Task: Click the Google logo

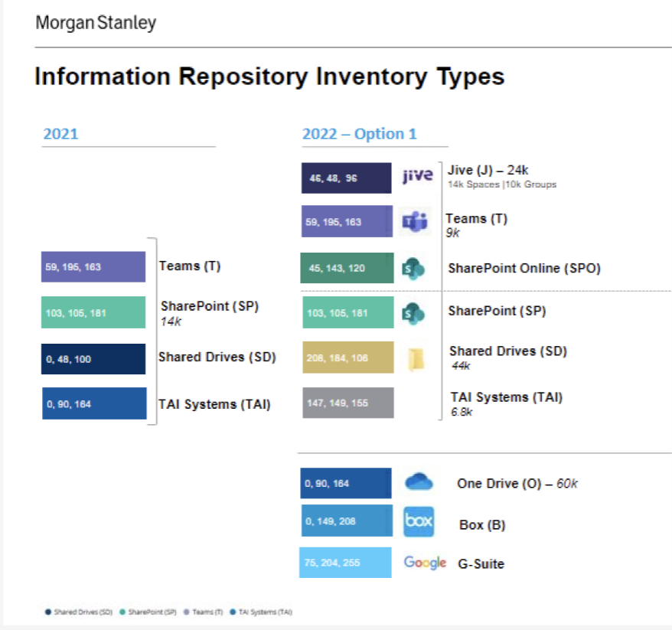Action: tap(425, 563)
